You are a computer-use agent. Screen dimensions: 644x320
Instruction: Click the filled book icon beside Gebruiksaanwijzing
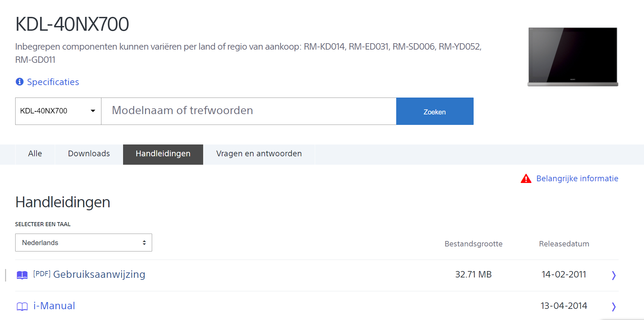(x=22, y=275)
